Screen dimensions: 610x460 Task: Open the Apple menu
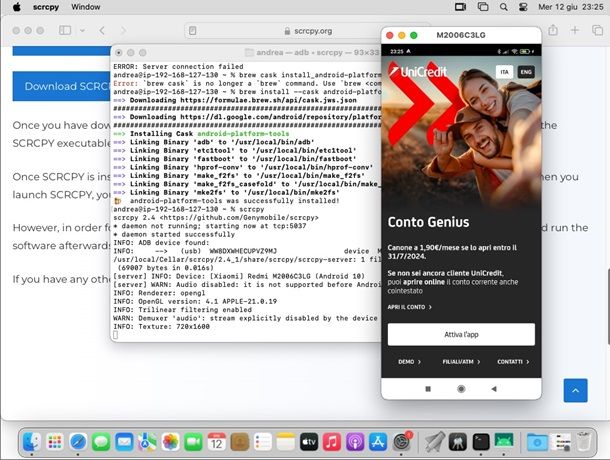[x=16, y=7]
